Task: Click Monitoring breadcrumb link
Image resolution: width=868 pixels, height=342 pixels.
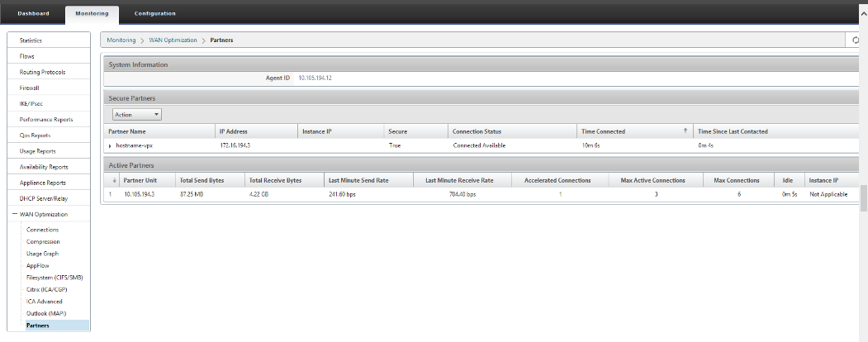Action: (121, 40)
